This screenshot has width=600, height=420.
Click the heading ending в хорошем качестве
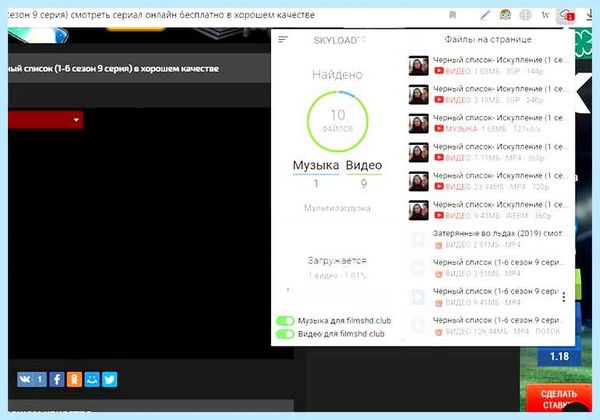point(113,68)
